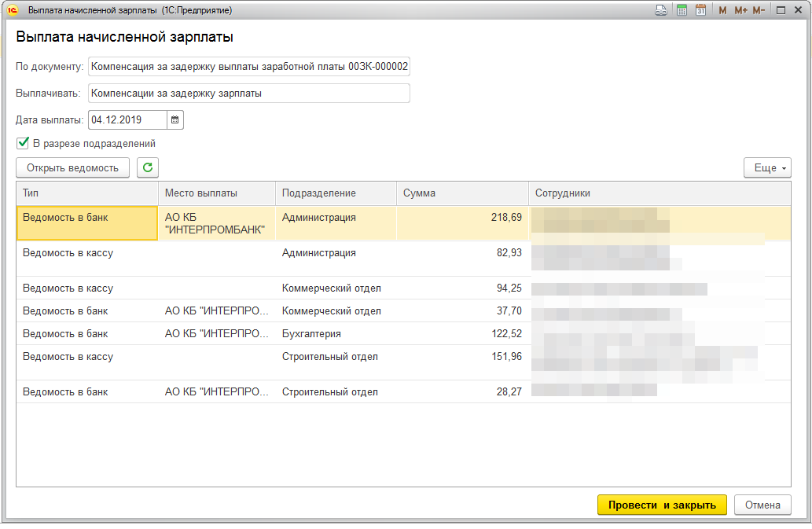This screenshot has height=529, width=812.
Task: Maximize the payroll payment window
Action: 781,10
